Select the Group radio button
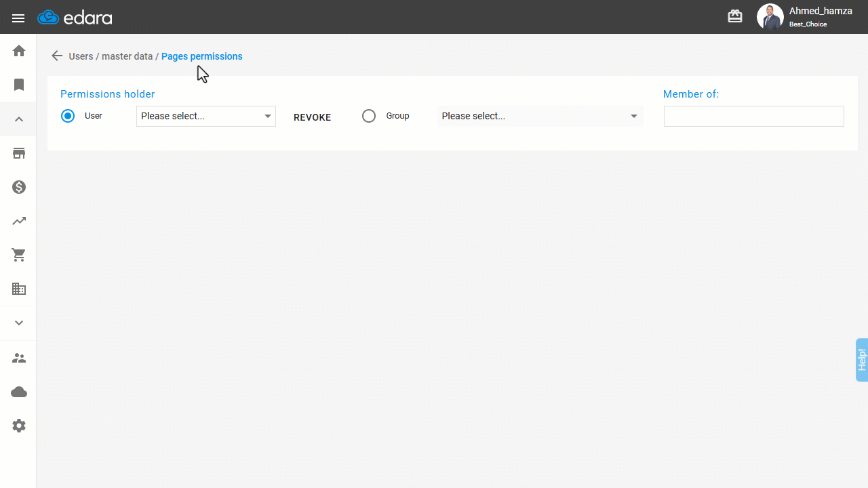The height and width of the screenshot is (488, 868). [369, 116]
